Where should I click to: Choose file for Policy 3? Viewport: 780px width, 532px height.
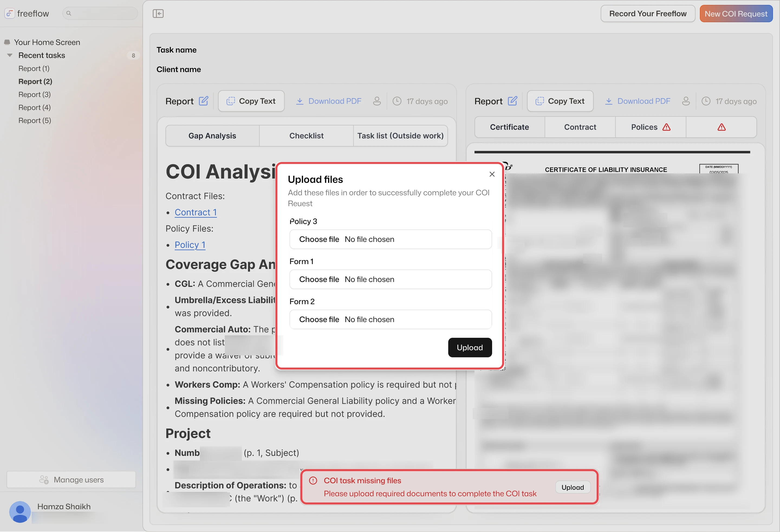pyautogui.click(x=391, y=239)
